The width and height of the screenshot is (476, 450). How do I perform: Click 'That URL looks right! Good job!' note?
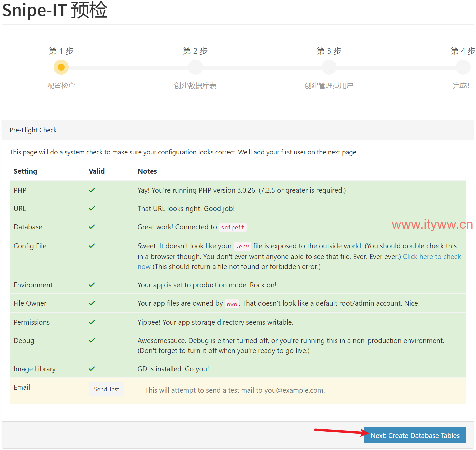pos(186,209)
